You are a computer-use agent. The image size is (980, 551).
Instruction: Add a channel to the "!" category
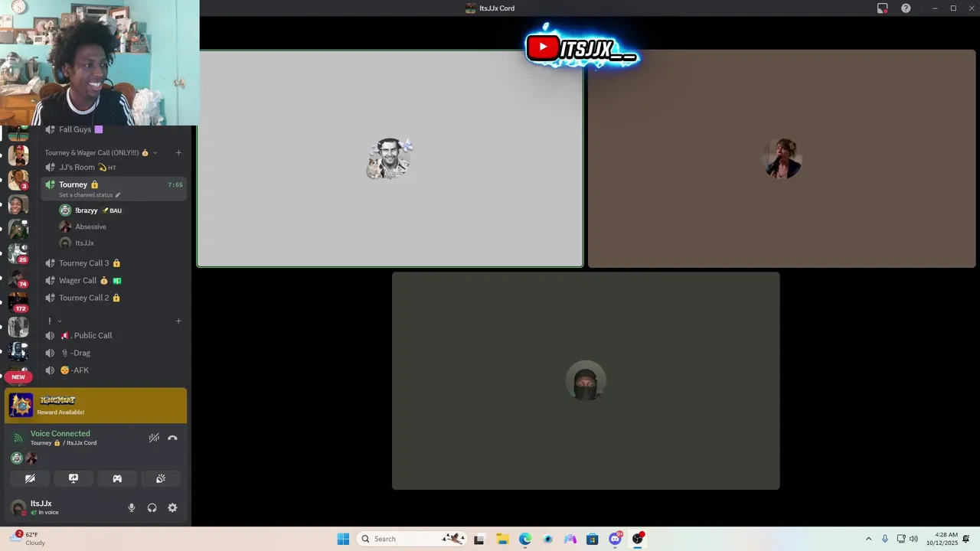pyautogui.click(x=178, y=321)
